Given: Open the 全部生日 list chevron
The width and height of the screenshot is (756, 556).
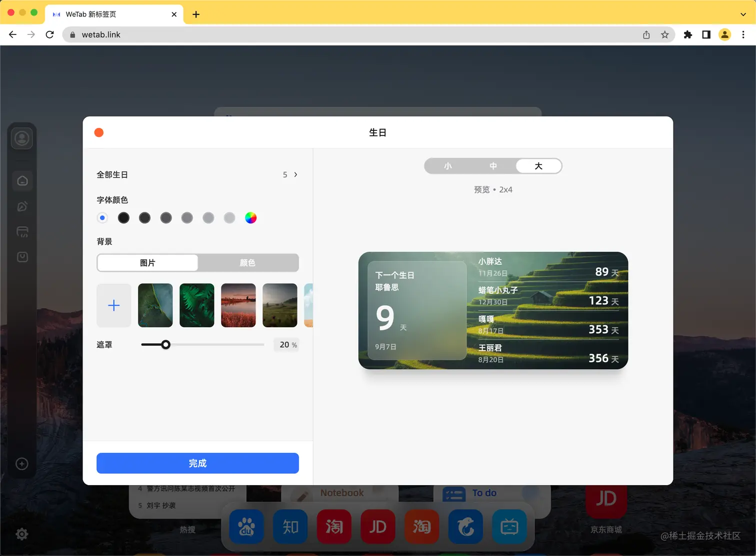Looking at the screenshot, I should point(295,174).
